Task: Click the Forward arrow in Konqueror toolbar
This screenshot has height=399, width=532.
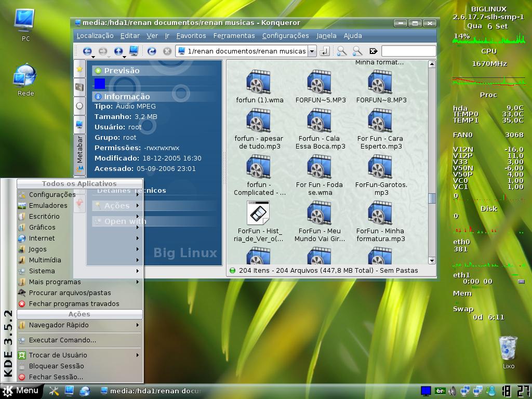Action: tap(102, 51)
